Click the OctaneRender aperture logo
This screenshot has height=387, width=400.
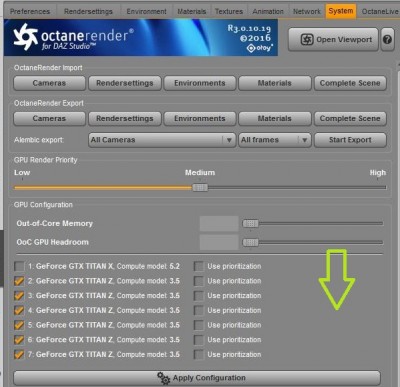25,37
